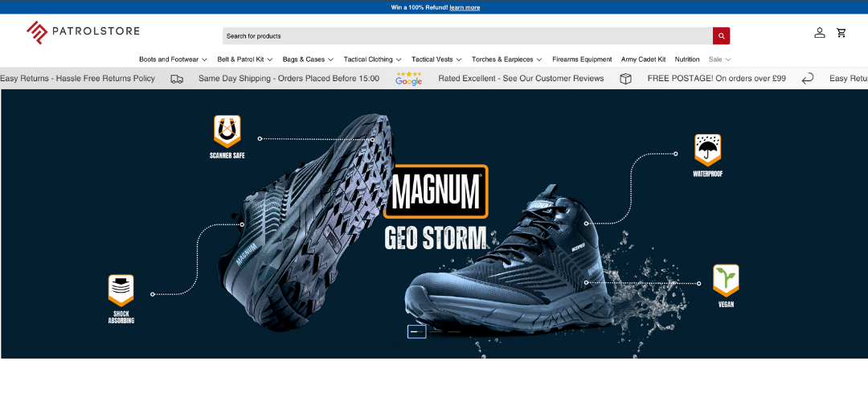Expand Belt & Patrol Kit chevron
This screenshot has height=402, width=868.
[x=269, y=59]
